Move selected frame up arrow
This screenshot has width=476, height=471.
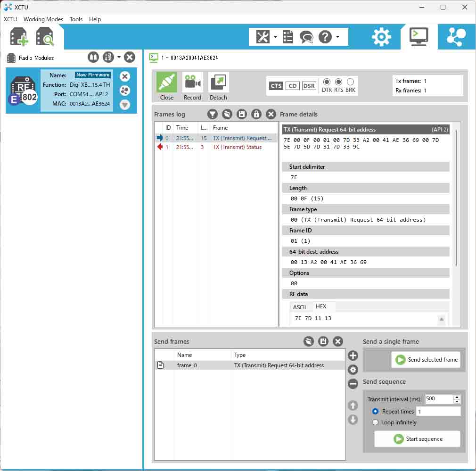[x=353, y=405]
